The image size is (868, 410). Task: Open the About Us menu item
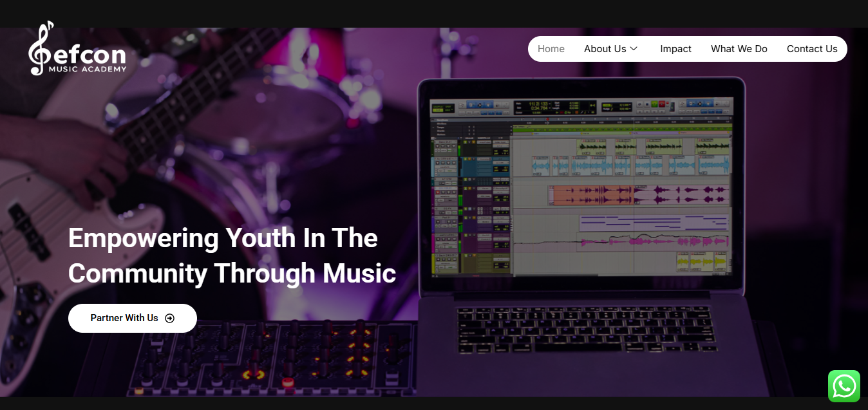(x=611, y=49)
